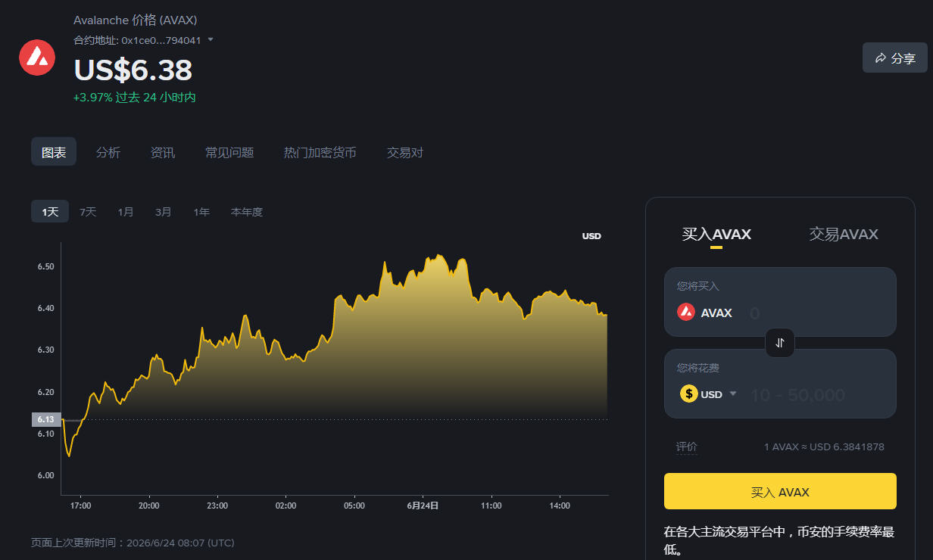Click the 6月24日 date label on chart axis
This screenshot has height=560, width=933.
(423, 506)
